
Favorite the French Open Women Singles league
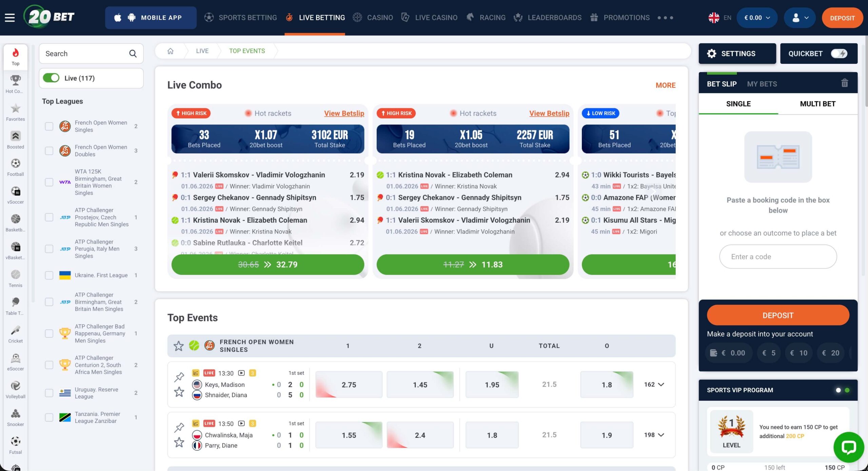point(178,346)
